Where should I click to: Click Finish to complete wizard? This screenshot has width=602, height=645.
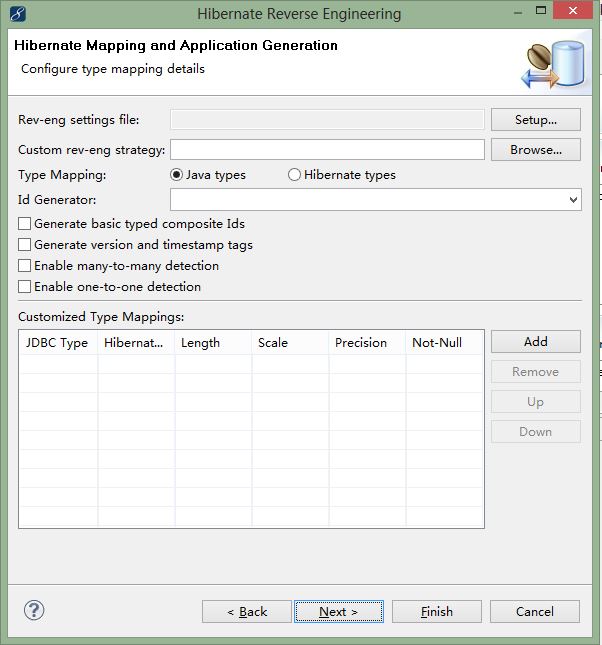point(437,612)
